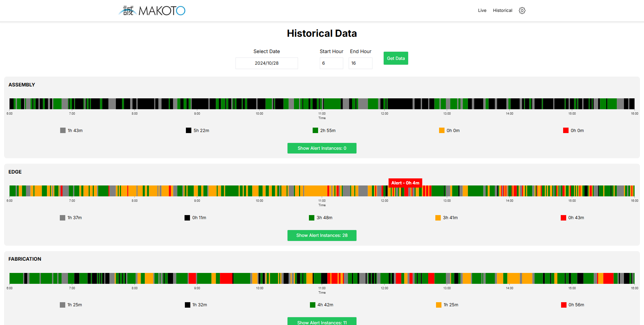Click the Fabrication gray legend swatch
This screenshot has height=325, width=644.
(63, 305)
